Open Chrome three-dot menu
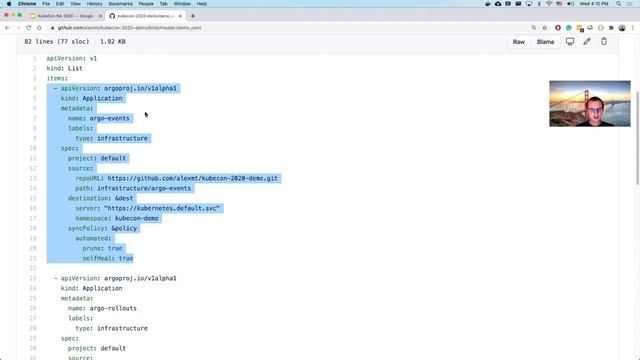The image size is (640, 360). (633, 28)
